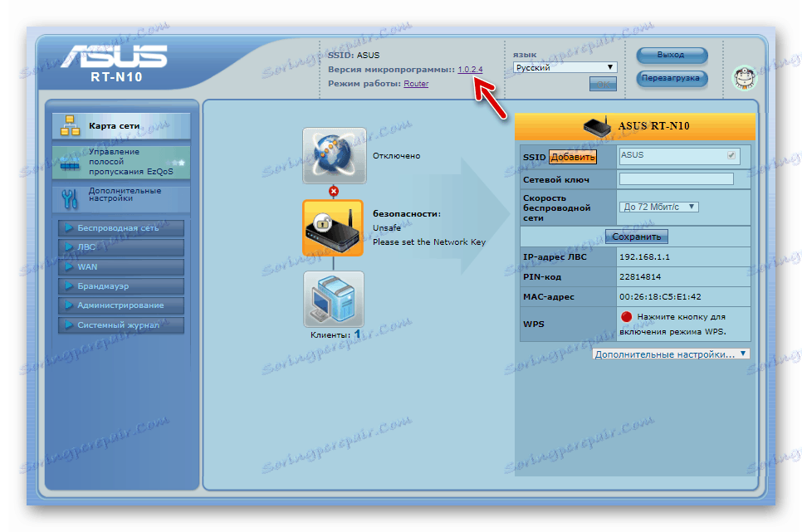Screen dimensions: 802x532
Task: Click the Unsafe security status text
Action: 387,227
